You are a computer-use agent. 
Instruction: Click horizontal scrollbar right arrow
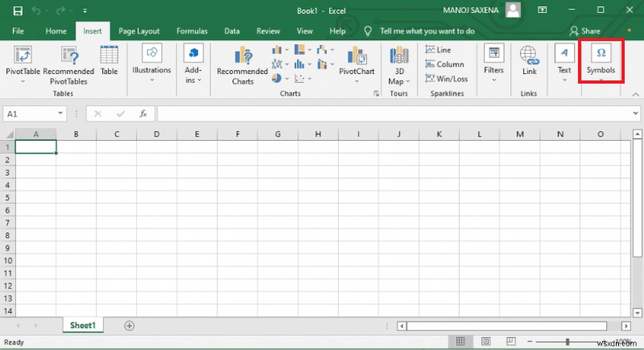(x=626, y=326)
